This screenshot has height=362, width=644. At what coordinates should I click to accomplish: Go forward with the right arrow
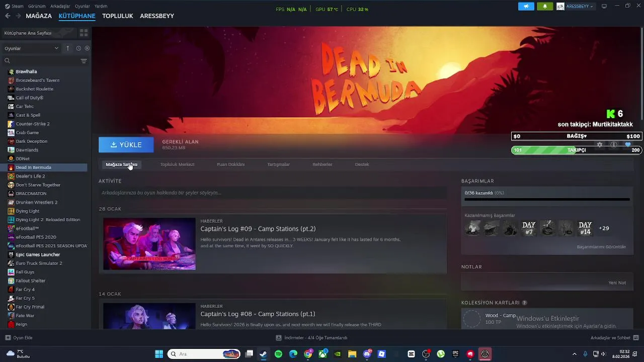[18, 16]
